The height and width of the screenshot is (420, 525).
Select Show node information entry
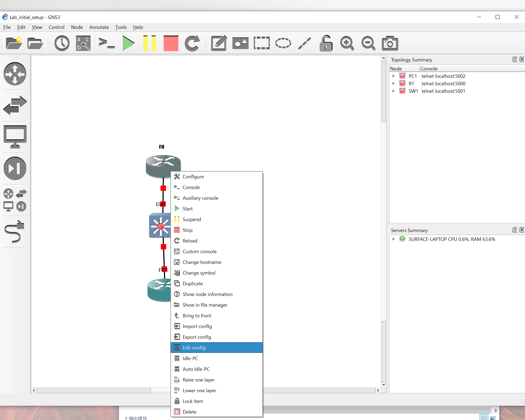[x=217, y=294]
